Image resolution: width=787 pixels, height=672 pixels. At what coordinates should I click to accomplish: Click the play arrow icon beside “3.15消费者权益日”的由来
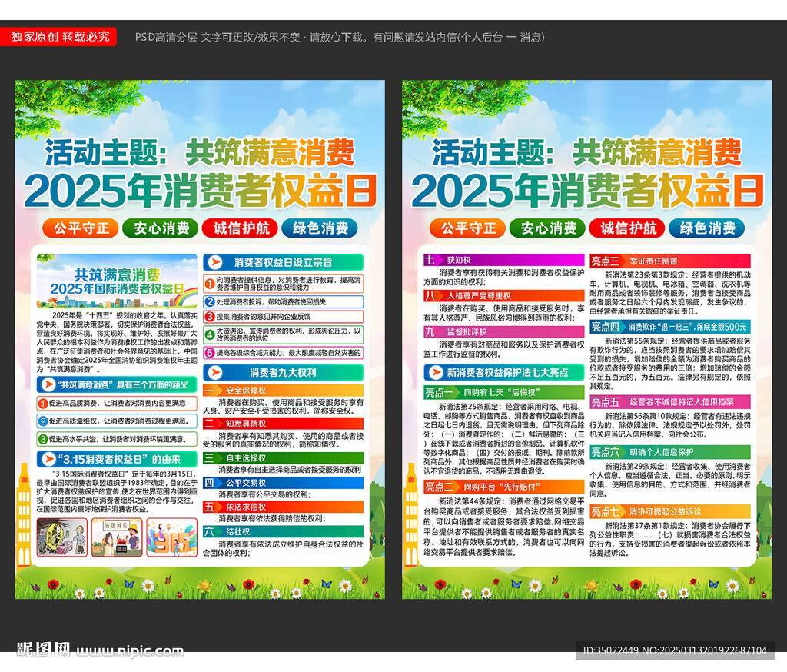[x=48, y=459]
